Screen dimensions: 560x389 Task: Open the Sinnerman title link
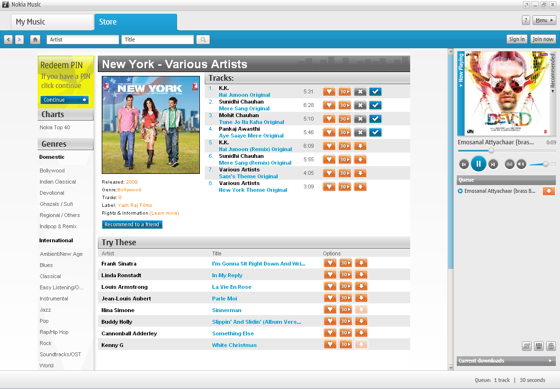point(226,310)
